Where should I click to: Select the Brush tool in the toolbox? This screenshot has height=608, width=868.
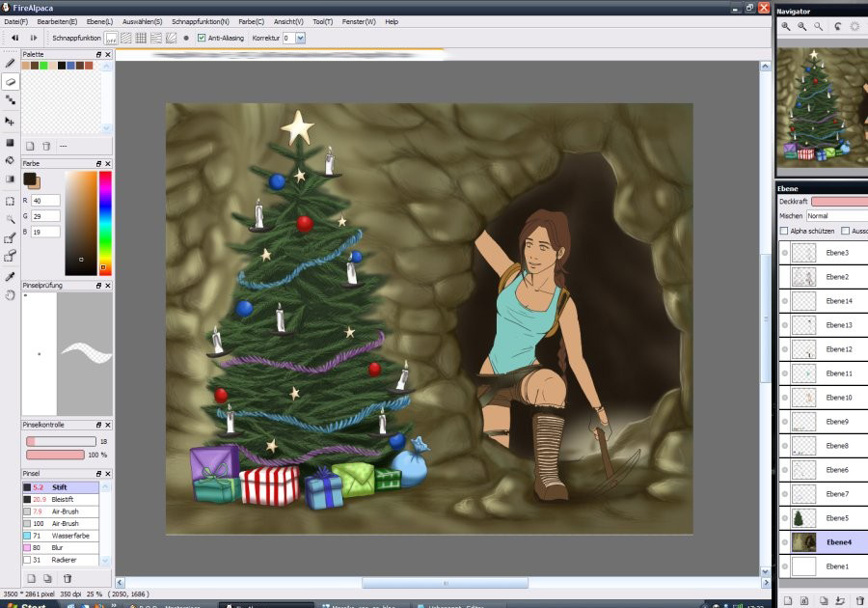coord(10,63)
